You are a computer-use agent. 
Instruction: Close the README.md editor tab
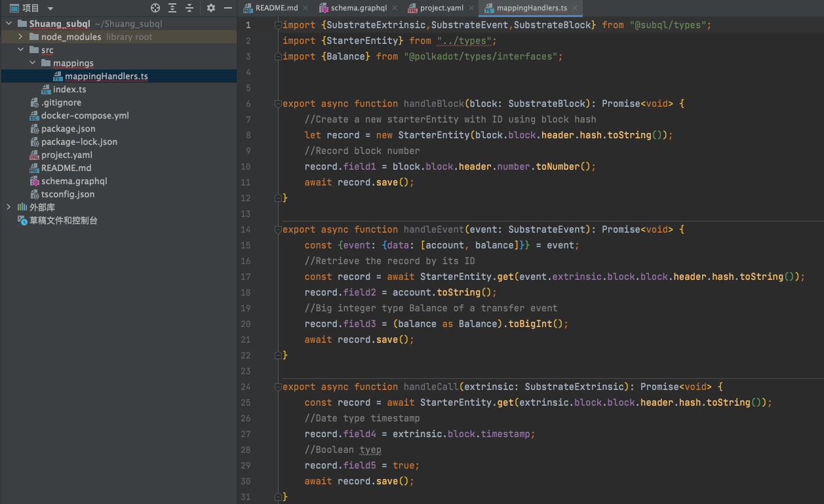point(307,8)
